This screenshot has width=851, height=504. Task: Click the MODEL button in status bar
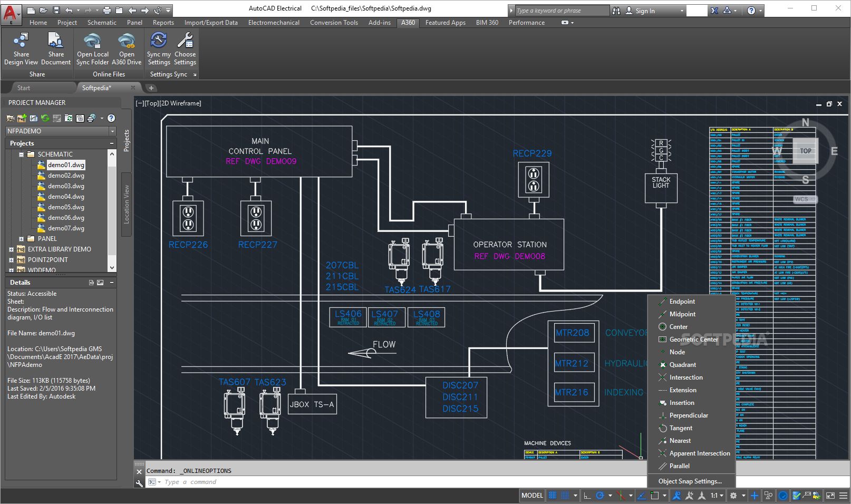click(x=532, y=496)
